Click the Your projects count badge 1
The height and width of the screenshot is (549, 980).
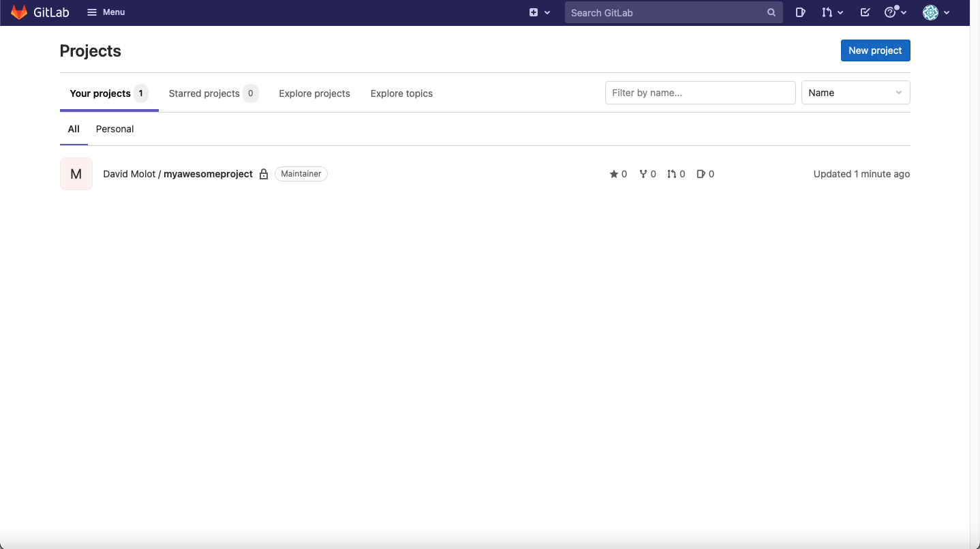tap(141, 93)
